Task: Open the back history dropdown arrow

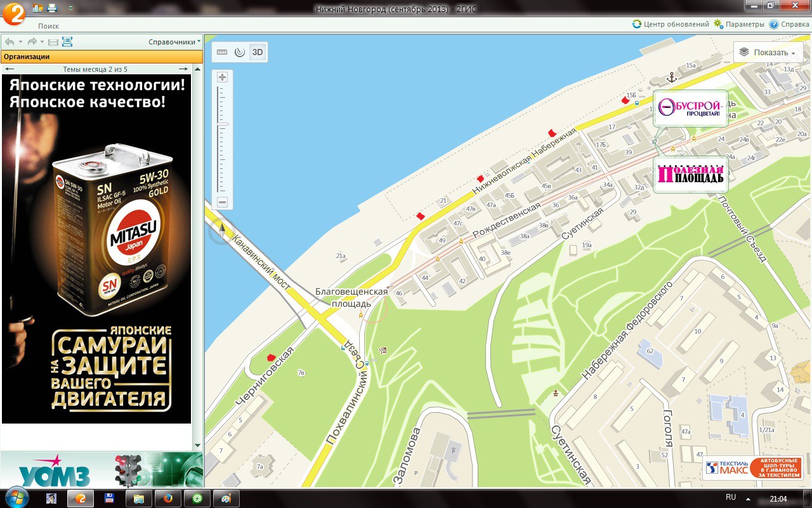Action: [20, 42]
